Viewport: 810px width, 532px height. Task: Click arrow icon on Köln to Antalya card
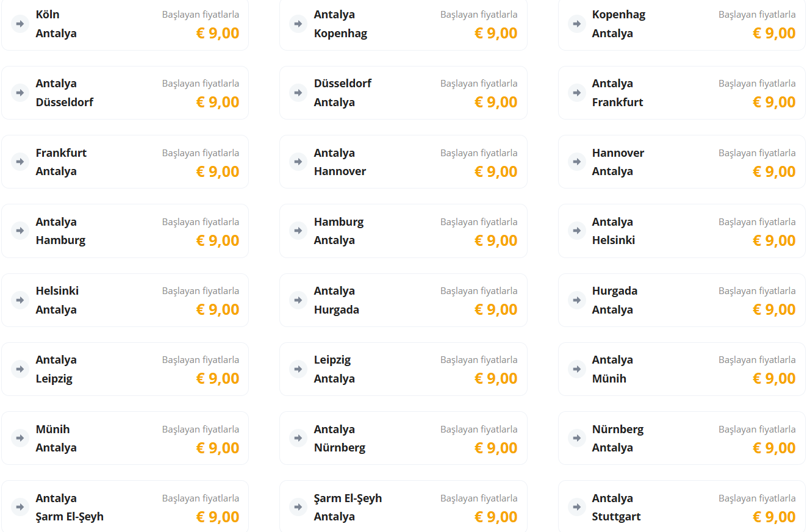[20, 24]
